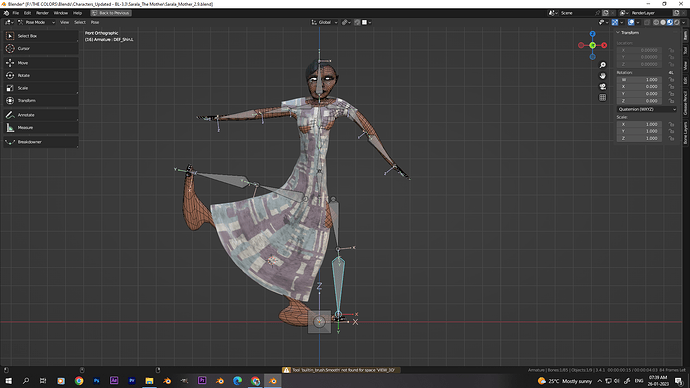
Task: Toggle viewport overlays visibility
Action: pos(631,22)
